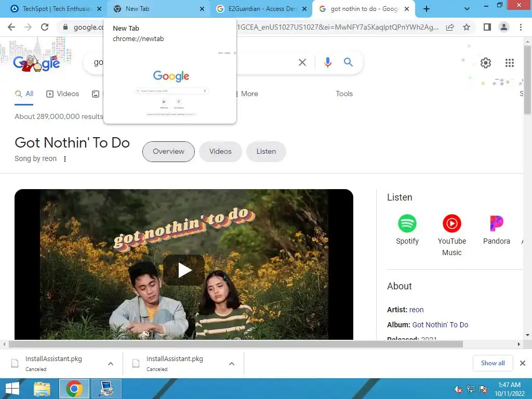The height and width of the screenshot is (399, 532).
Task: Play the got nothin' to do video
Action: [184, 270]
